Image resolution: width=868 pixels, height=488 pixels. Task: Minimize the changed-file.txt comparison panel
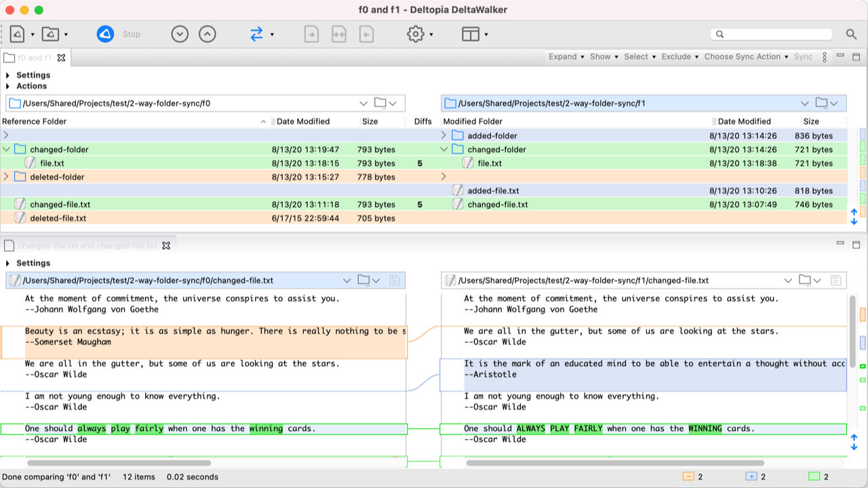(840, 245)
